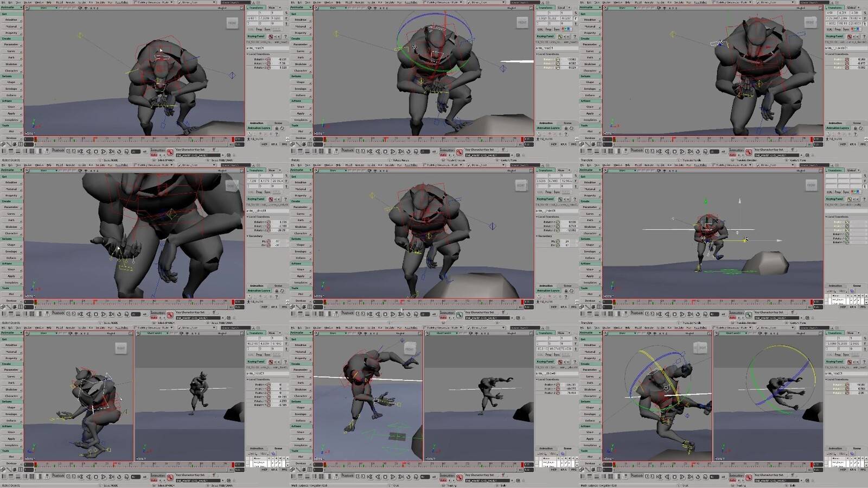Click the Primitive button, top-left screenshot
The width and height of the screenshot is (868, 488).
coord(11,20)
